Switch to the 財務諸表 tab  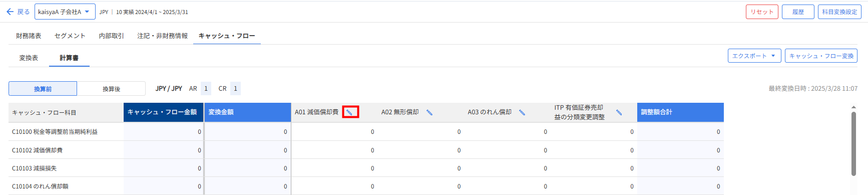click(29, 36)
